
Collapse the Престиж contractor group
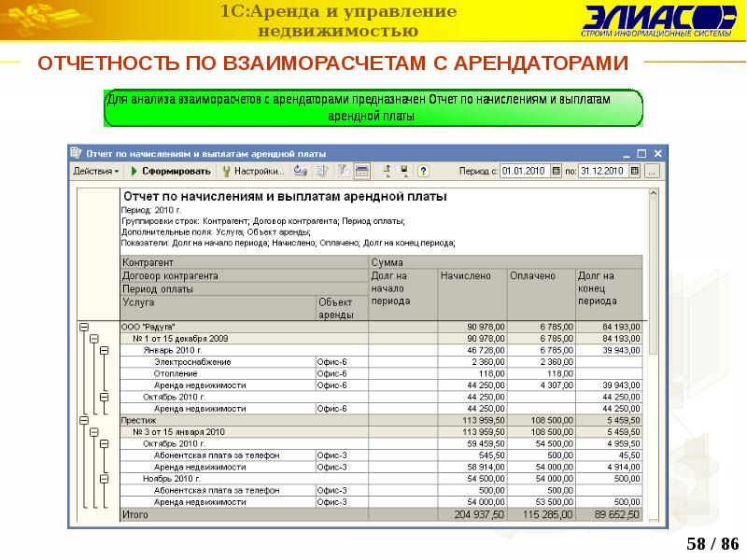click(83, 421)
